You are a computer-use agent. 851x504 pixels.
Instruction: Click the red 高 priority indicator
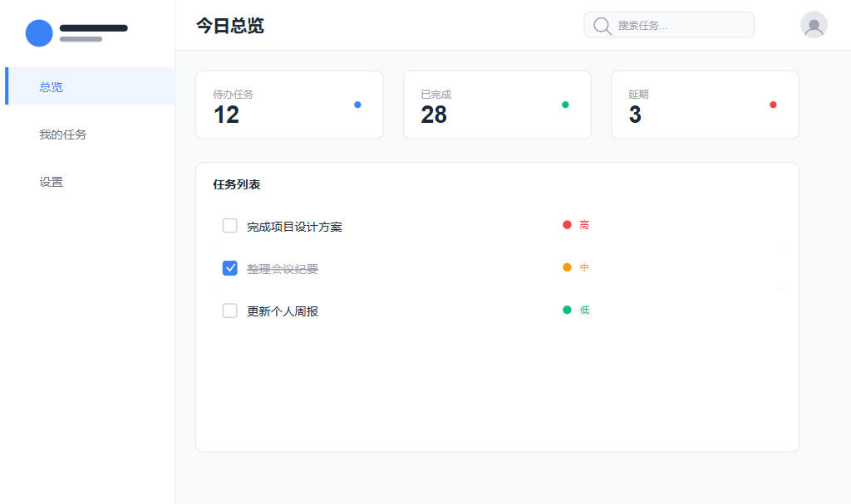pos(575,224)
